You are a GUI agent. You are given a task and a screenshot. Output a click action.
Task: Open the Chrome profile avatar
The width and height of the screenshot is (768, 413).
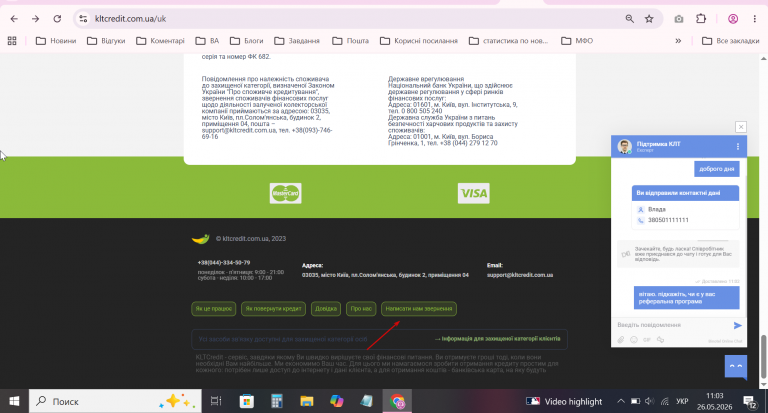733,19
